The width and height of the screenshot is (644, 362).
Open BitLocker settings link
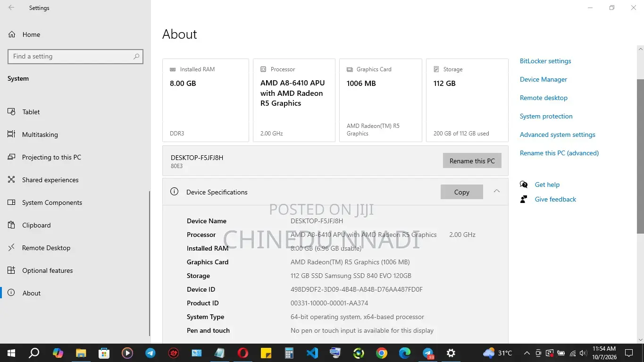pyautogui.click(x=545, y=61)
